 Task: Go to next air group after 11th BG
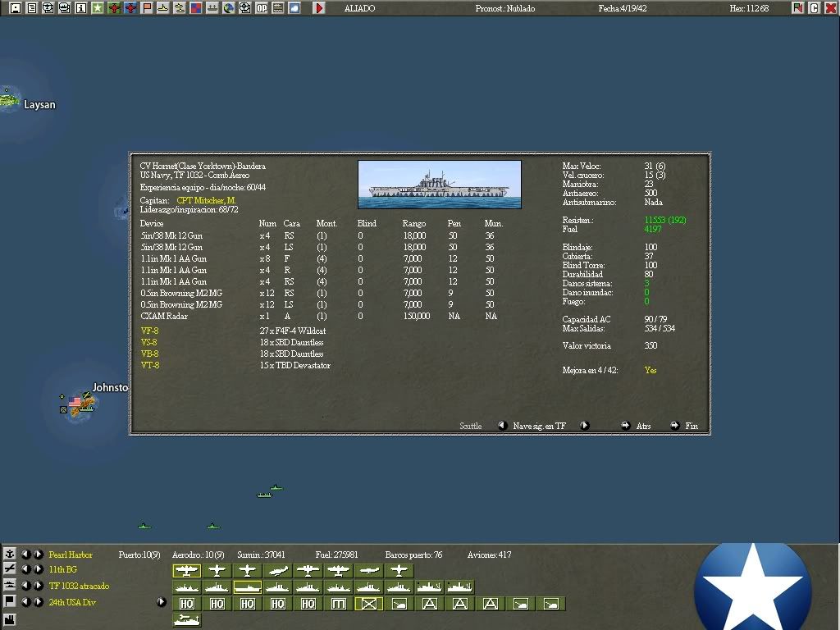point(38,569)
